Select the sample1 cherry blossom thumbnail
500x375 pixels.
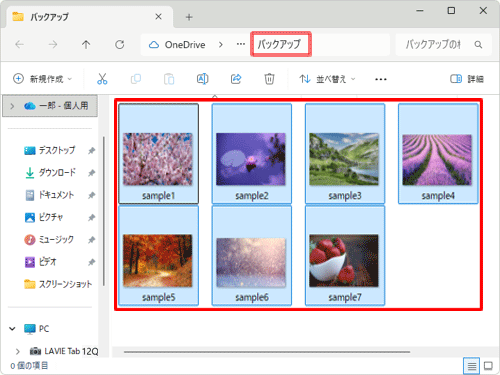coord(158,154)
